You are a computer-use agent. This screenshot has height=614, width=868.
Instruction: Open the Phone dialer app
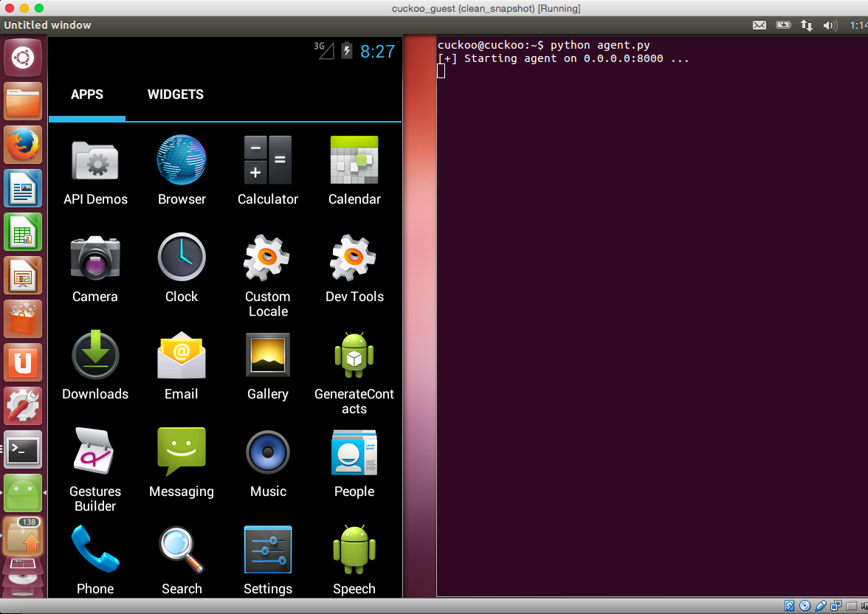(x=95, y=560)
